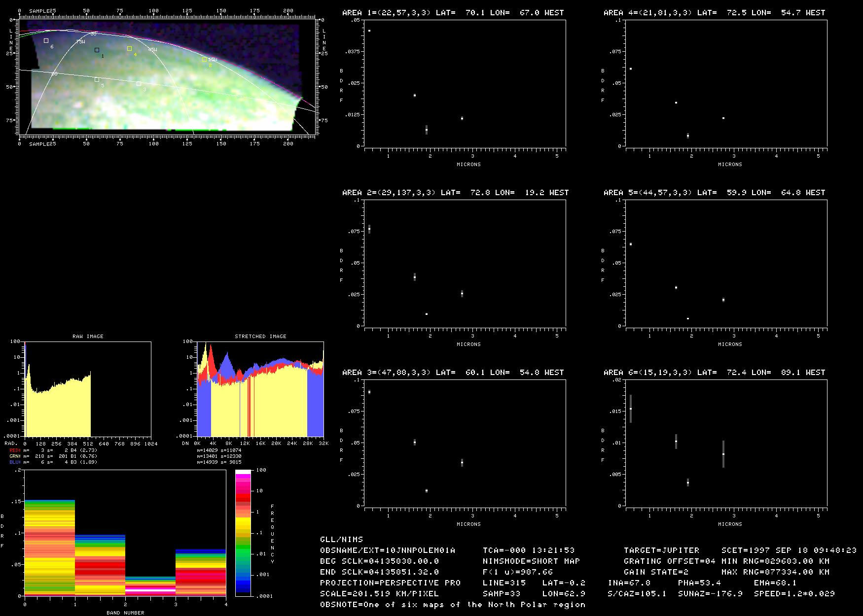The width and height of the screenshot is (863, 616).
Task: Click the "AREA 4=(21,81,3,3)" plot title
Action: [x=648, y=13]
